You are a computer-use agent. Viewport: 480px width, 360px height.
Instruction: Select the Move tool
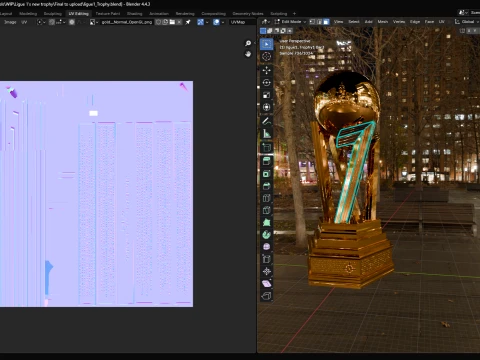tap(266, 70)
